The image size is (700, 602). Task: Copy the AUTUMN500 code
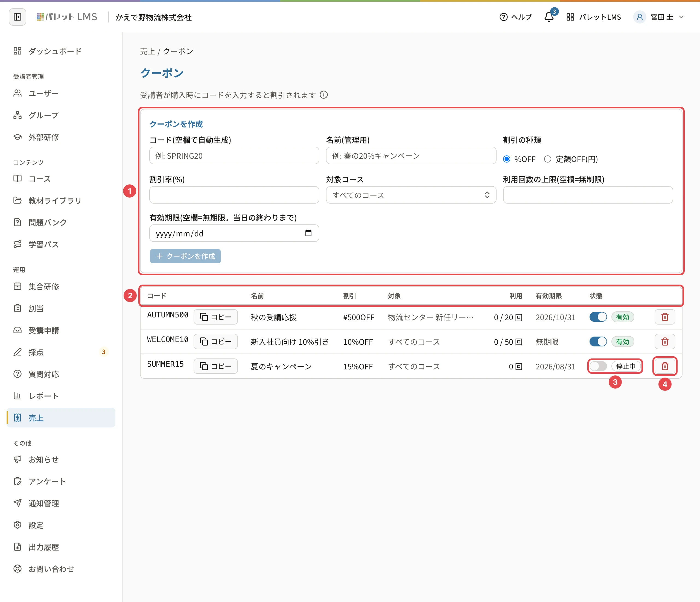click(215, 317)
